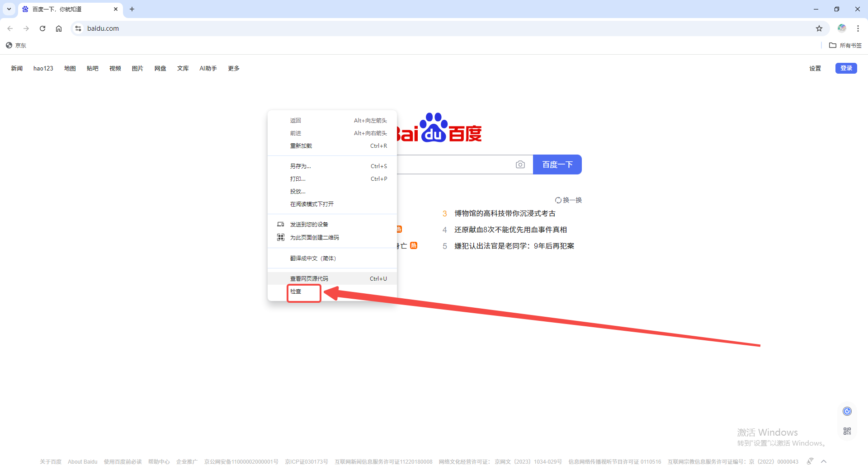Click the QR code menu icon
The height and width of the screenshot is (470, 868).
[x=280, y=237]
